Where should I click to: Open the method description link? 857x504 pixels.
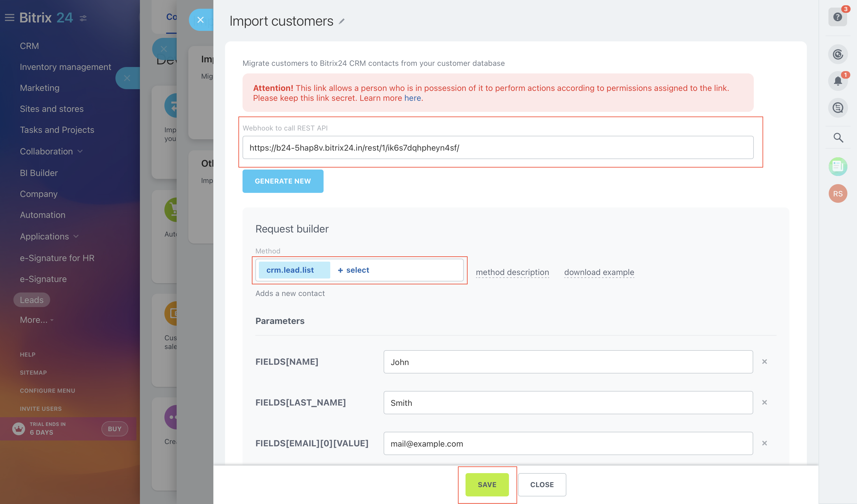(x=512, y=272)
